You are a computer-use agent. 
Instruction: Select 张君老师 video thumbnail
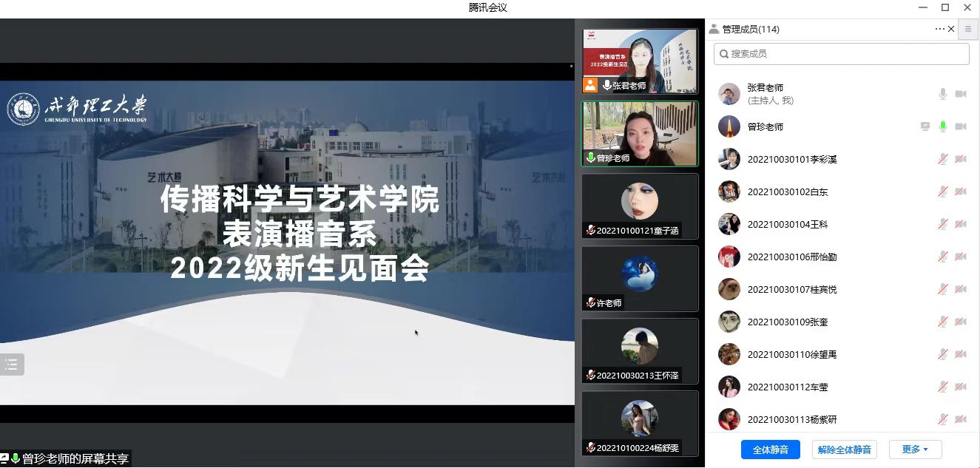click(640, 61)
